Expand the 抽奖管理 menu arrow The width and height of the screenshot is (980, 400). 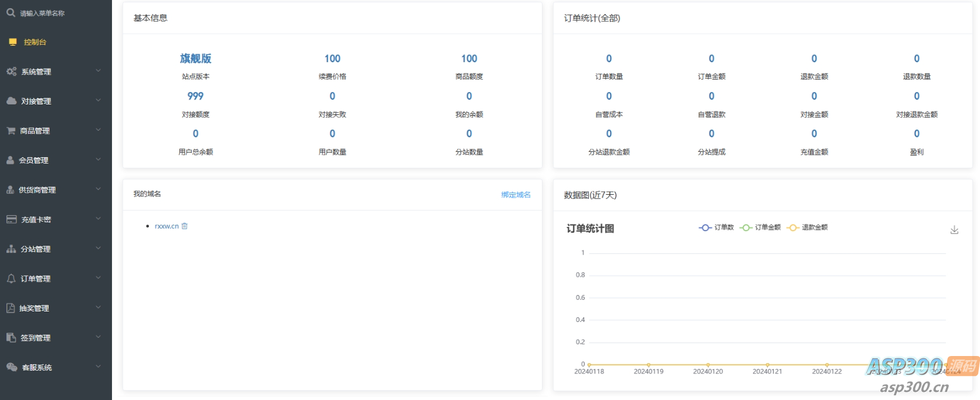(98, 307)
